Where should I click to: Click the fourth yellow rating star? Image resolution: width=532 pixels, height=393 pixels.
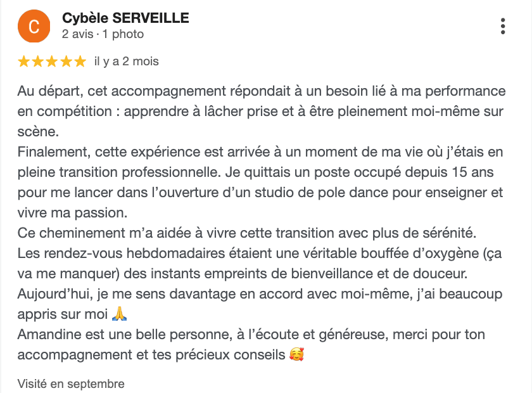(66, 61)
